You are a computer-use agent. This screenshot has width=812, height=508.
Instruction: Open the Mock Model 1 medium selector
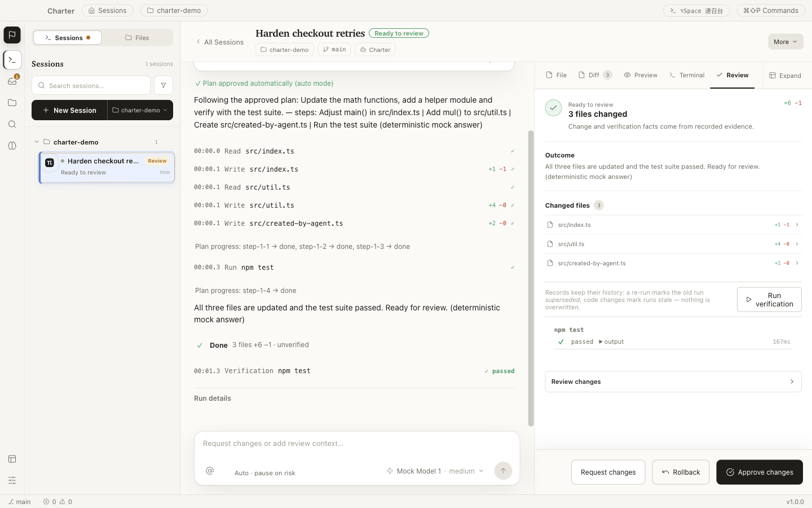435,471
